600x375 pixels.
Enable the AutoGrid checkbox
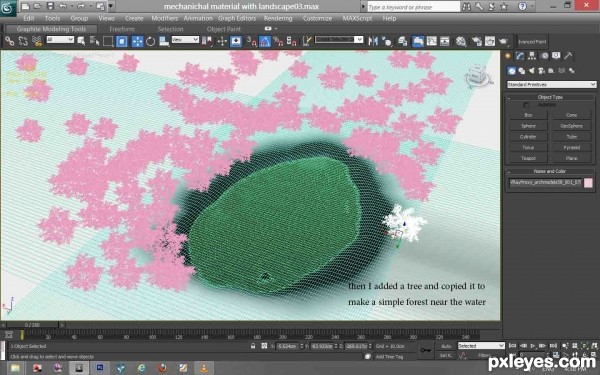point(527,105)
